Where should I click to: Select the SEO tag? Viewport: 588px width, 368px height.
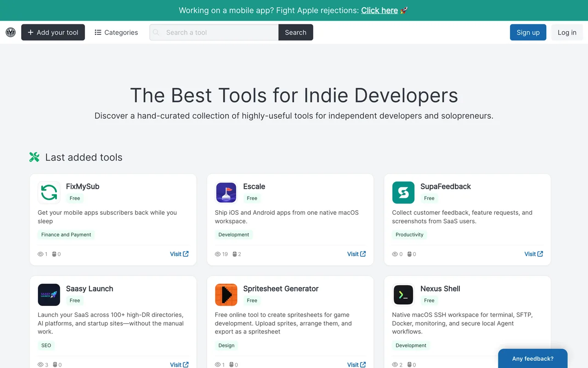46,345
